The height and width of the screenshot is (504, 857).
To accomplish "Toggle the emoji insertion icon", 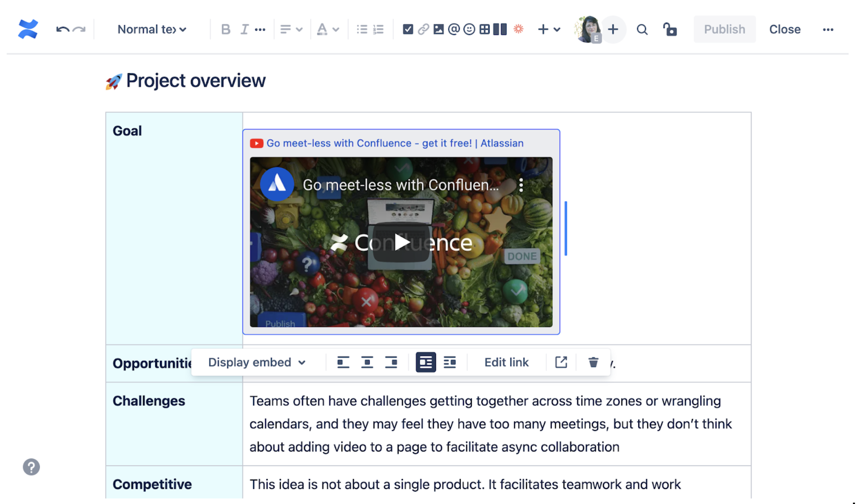I will tap(469, 28).
